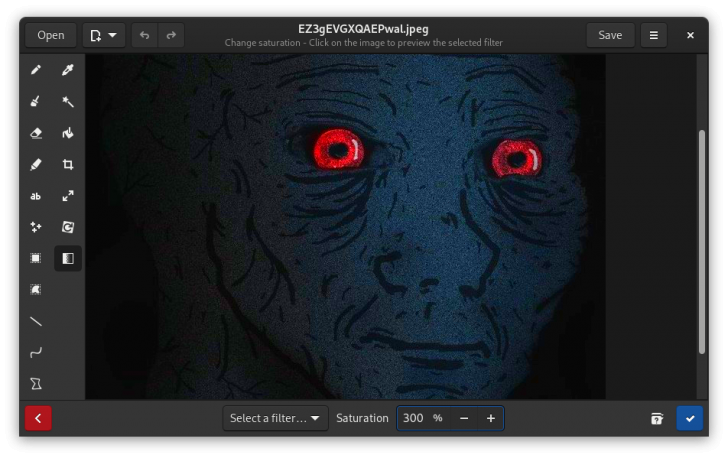Select the straight Line tool

coord(36,321)
